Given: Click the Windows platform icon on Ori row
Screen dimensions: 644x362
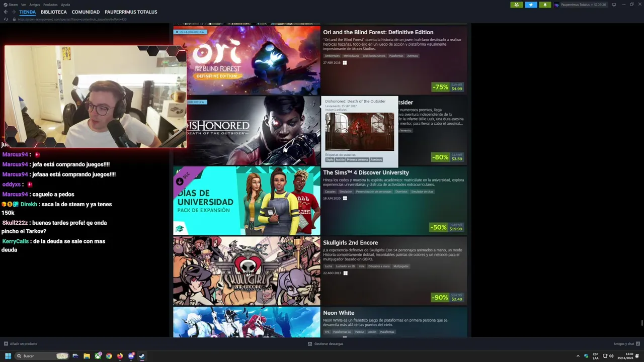Looking at the screenshot, I should [345, 63].
